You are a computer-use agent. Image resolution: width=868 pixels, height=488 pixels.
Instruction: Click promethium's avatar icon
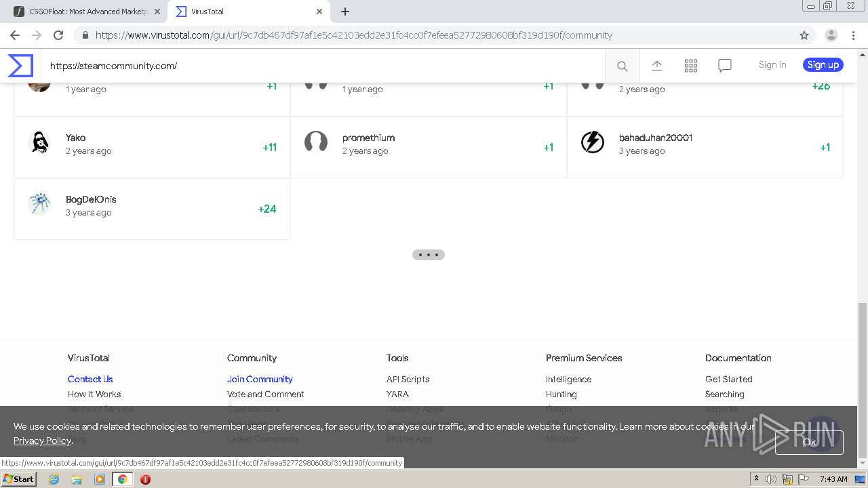(316, 142)
